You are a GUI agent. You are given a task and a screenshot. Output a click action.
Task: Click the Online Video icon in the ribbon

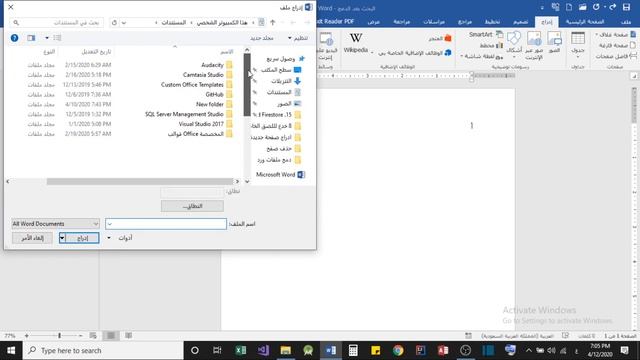coord(326,46)
